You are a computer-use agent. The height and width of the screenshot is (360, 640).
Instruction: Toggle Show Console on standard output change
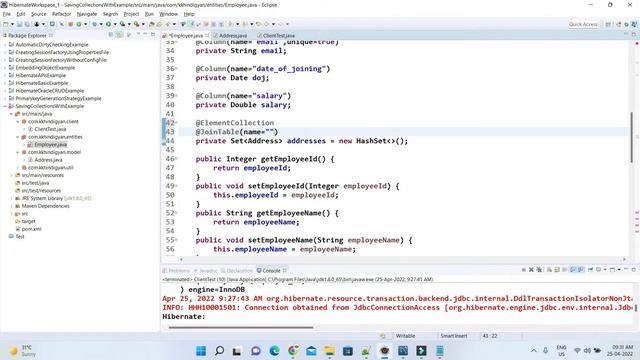(573, 270)
